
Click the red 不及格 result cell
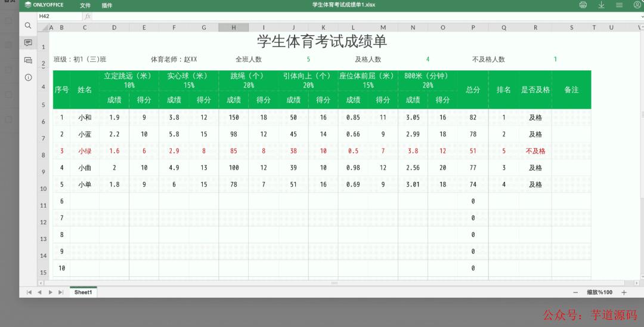[x=535, y=151]
